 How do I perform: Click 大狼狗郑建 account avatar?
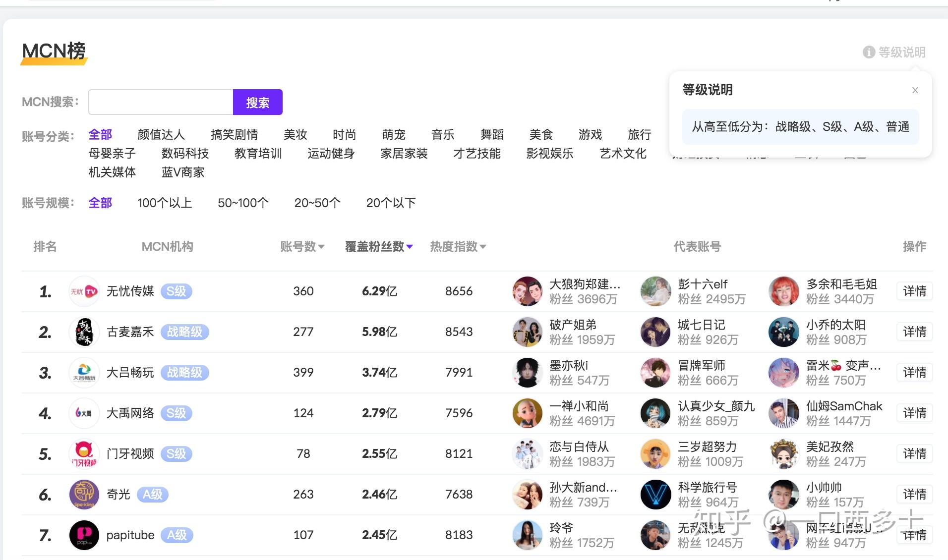point(527,291)
